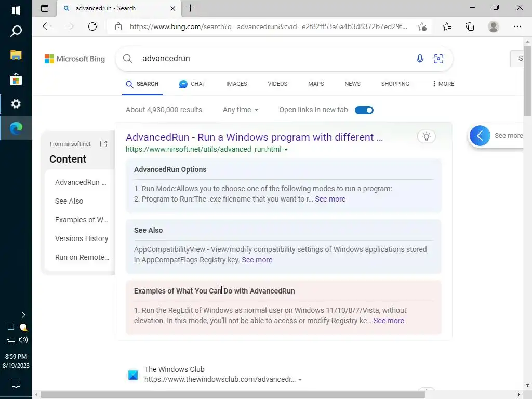
Task: Click The Windows Club site favicon
Action: point(133,375)
